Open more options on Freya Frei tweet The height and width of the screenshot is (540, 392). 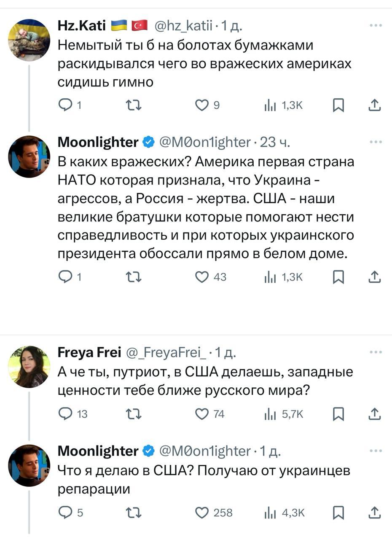click(375, 352)
